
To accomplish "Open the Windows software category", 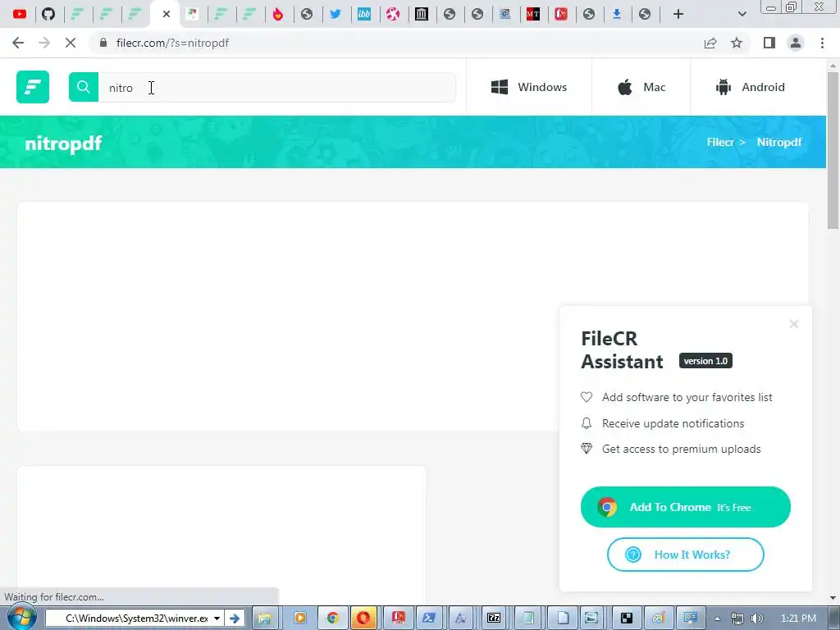I will click(529, 87).
